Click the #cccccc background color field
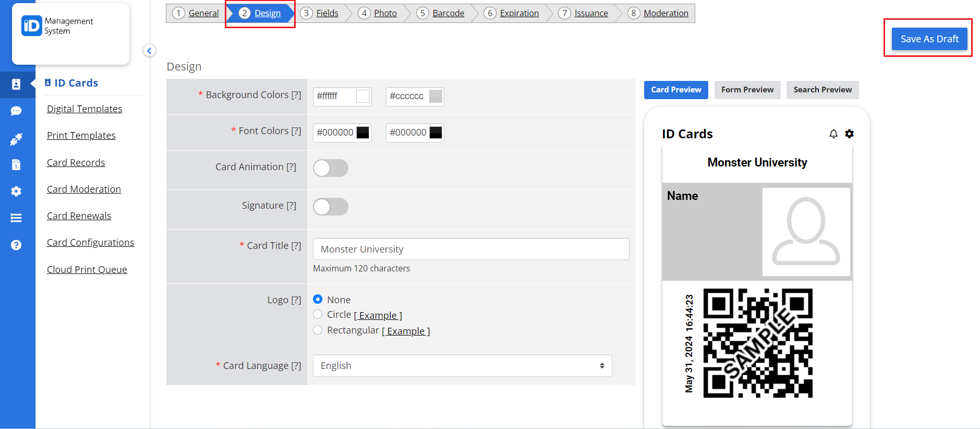The image size is (980, 429). pos(415,97)
